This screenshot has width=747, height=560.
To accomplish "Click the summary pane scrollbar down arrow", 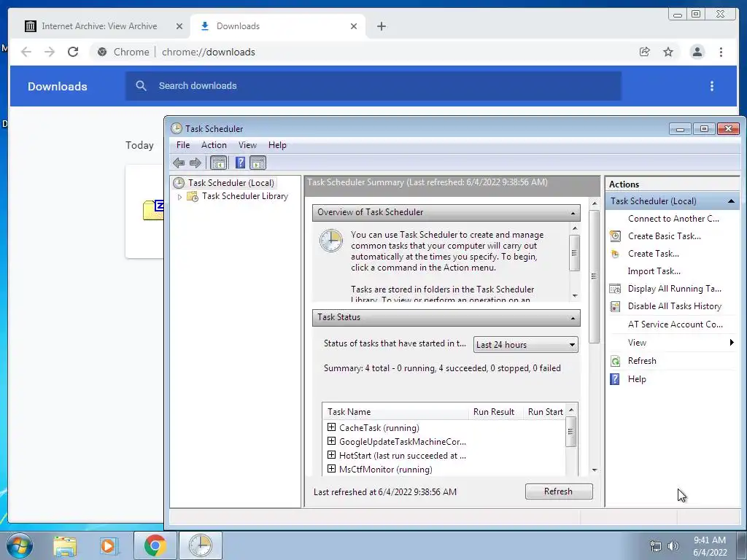I will click(x=594, y=470).
